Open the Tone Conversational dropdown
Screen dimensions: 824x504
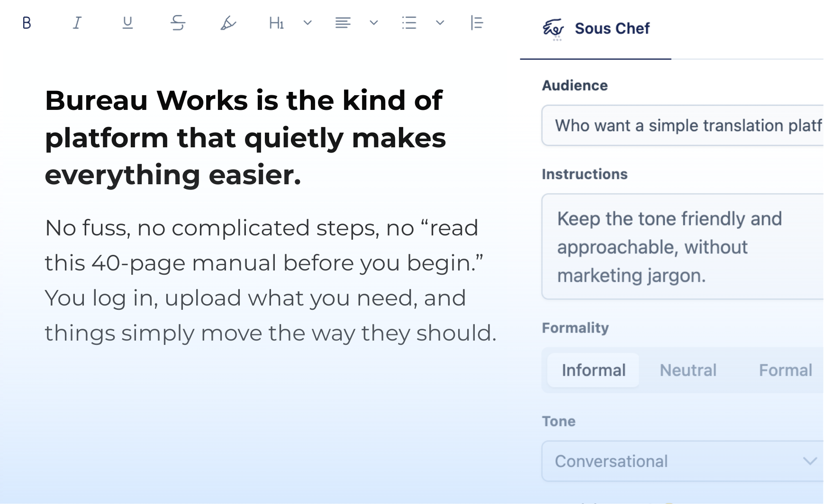coord(682,461)
